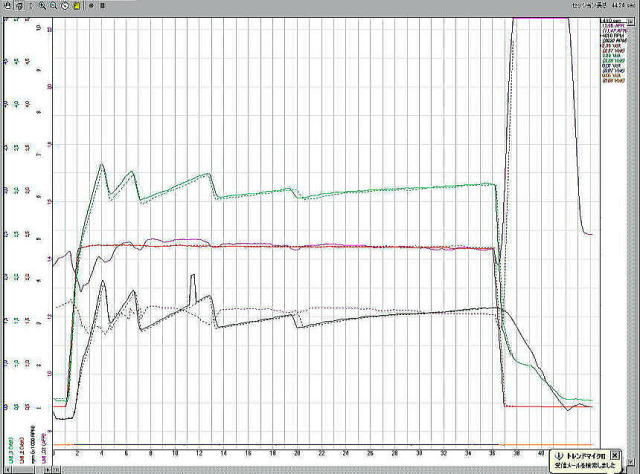Click the Trend Micro mail notification message
The width and height of the screenshot is (640, 474).
pyautogui.click(x=584, y=465)
